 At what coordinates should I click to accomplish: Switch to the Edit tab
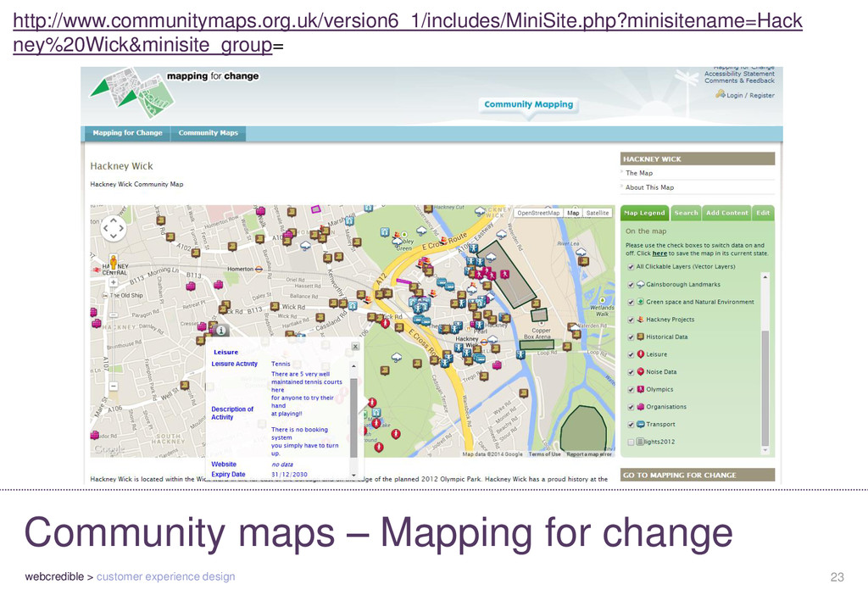(x=763, y=213)
